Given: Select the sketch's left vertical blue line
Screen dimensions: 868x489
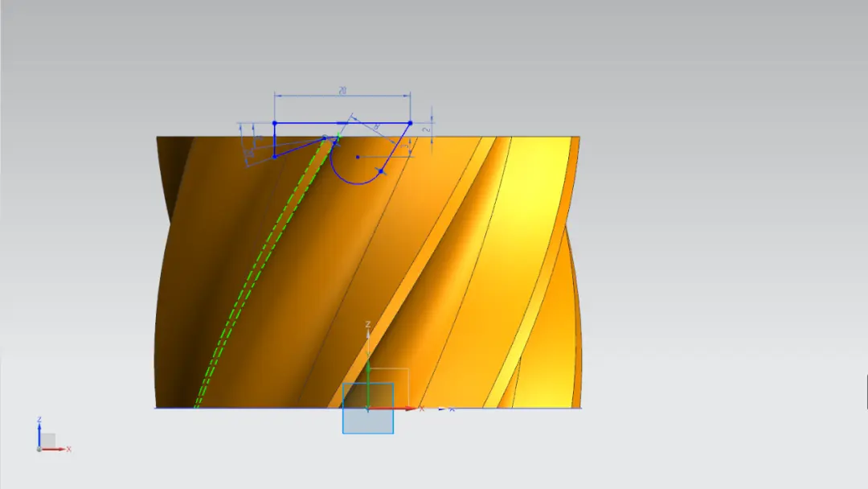Looking at the screenshot, I should coord(275,140).
